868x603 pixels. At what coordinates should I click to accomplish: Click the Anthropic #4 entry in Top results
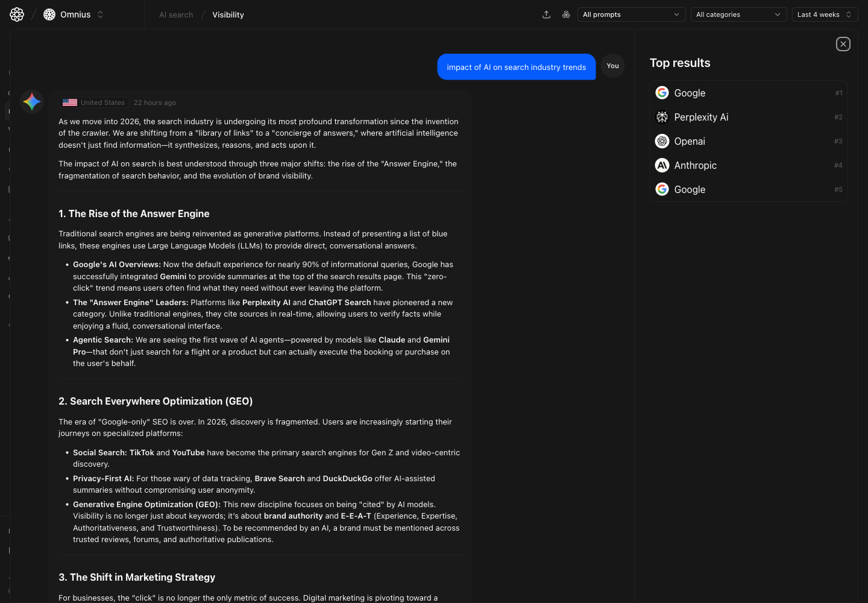pos(747,165)
